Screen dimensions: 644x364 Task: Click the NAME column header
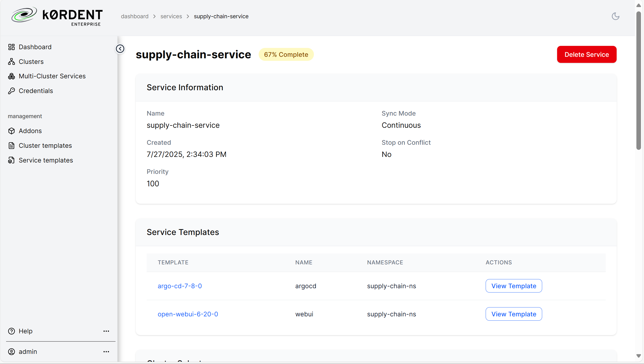coord(304,262)
